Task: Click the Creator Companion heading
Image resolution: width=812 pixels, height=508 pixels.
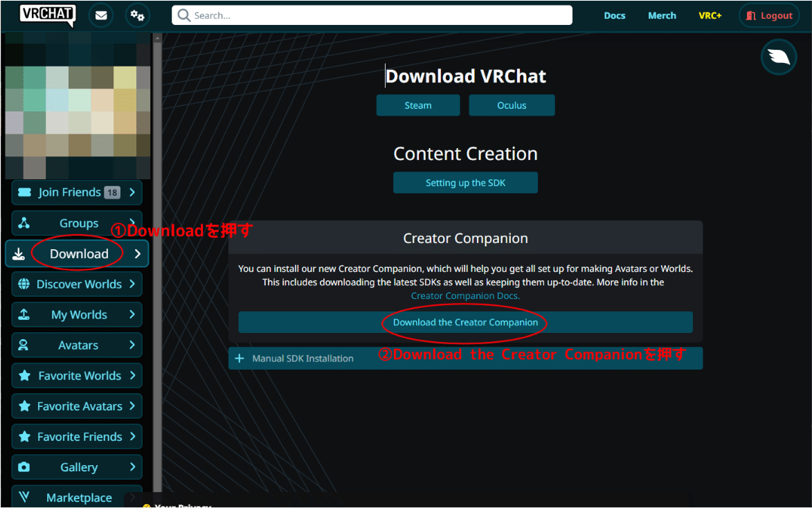Action: (466, 238)
